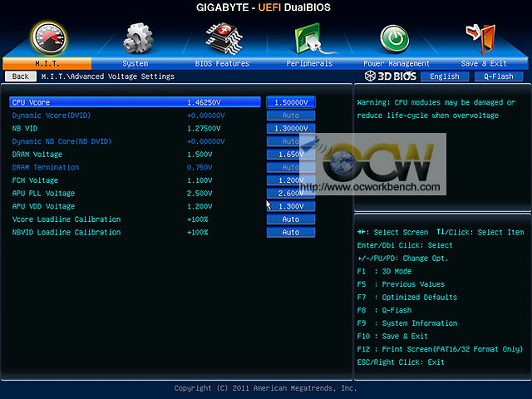Image resolution: width=532 pixels, height=399 pixels.
Task: Select the APU VDD Voltage label
Action: 43,206
